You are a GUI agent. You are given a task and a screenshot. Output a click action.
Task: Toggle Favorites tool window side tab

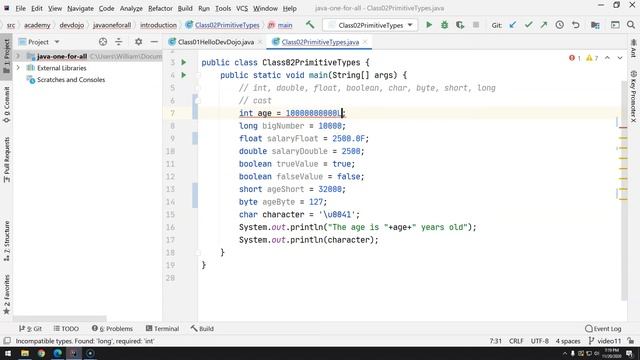pyautogui.click(x=7, y=294)
